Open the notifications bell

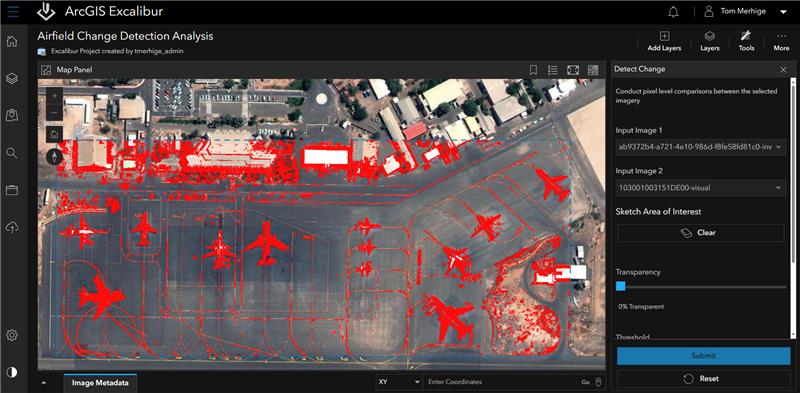(673, 12)
